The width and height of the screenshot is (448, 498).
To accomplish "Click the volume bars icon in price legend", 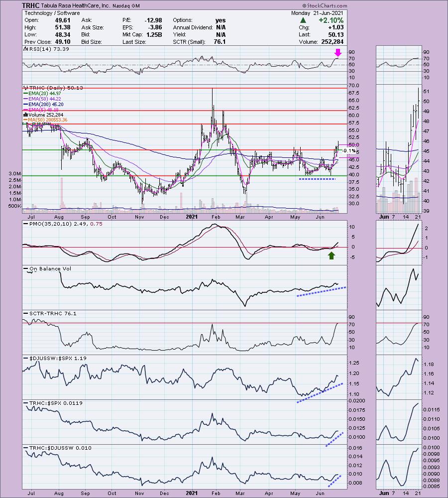I will (x=25, y=115).
